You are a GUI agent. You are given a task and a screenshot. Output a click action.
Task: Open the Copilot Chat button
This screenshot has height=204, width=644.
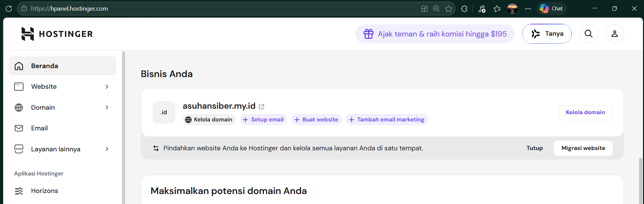(552, 9)
